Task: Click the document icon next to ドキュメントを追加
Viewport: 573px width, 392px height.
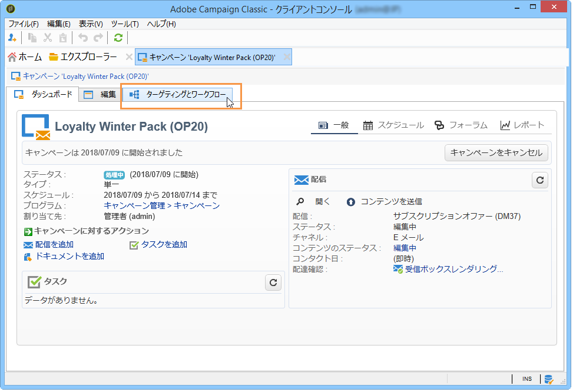Action: click(x=28, y=257)
